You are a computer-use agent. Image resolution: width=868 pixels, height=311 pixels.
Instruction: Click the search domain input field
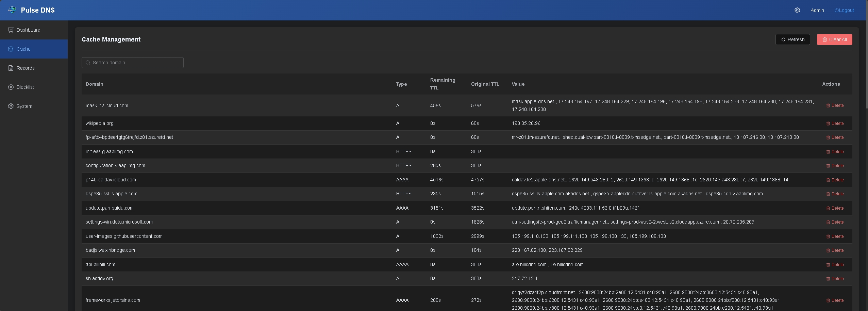132,63
